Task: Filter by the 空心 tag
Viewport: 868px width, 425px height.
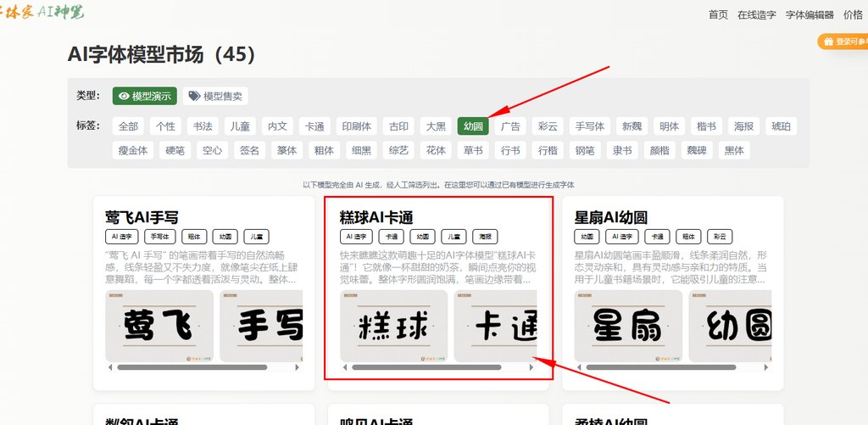Action: (213, 150)
